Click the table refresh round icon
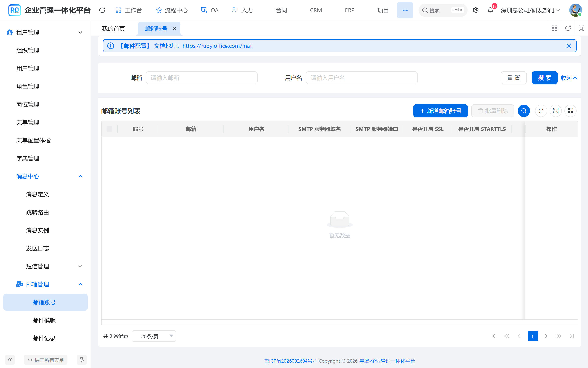588x368 pixels. pos(541,111)
